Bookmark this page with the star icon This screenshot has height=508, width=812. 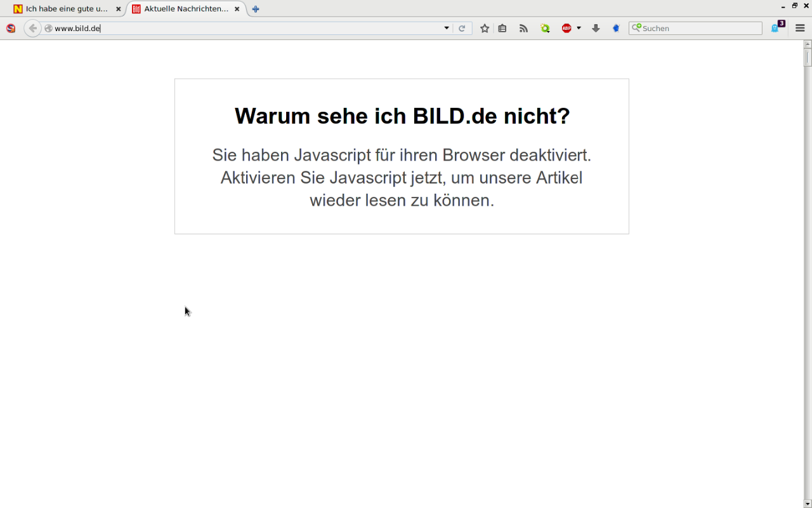pos(485,28)
